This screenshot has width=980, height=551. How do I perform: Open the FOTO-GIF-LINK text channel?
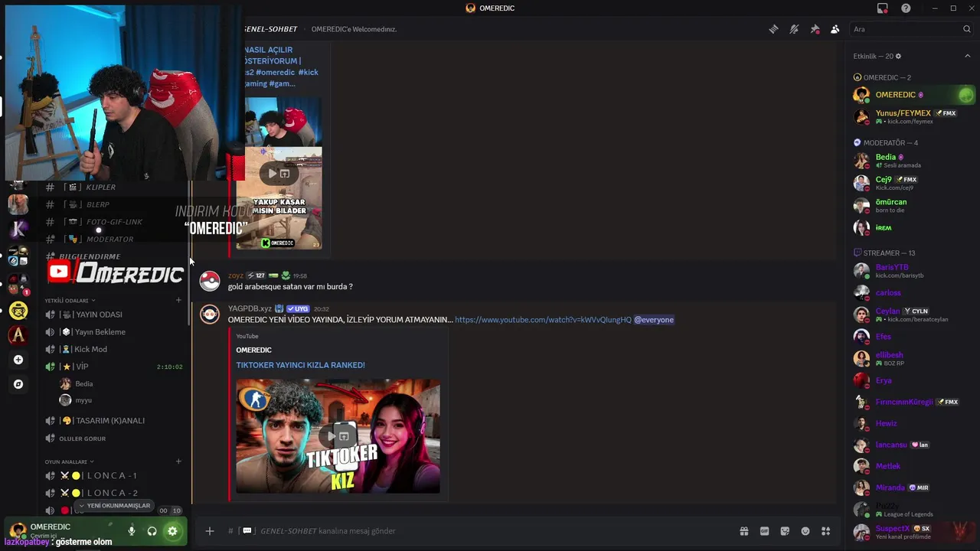click(x=115, y=222)
